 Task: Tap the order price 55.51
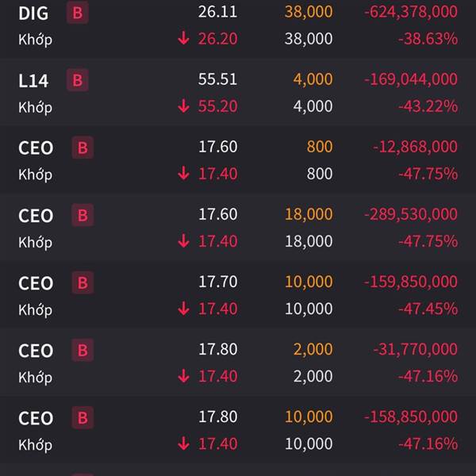[217, 79]
